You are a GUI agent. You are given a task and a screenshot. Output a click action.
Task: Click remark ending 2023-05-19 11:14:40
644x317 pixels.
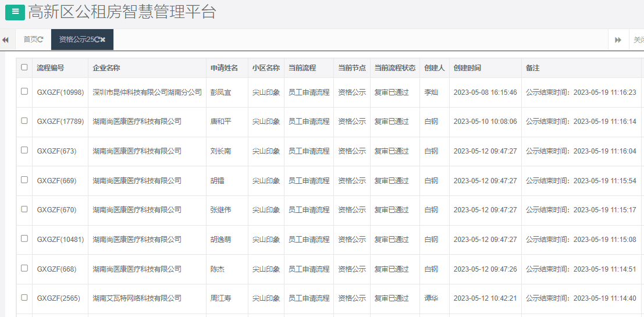point(581,298)
